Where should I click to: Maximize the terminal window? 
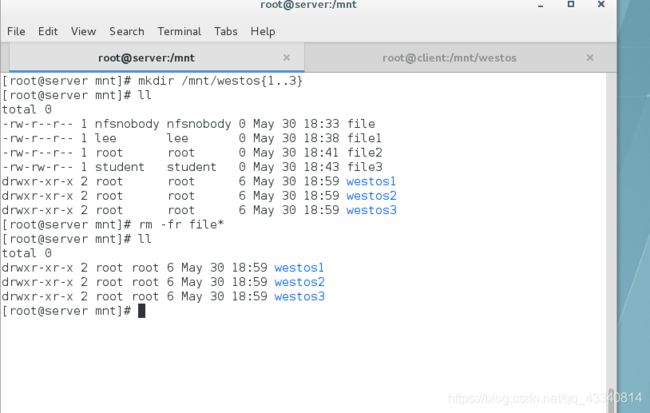coord(571,4)
